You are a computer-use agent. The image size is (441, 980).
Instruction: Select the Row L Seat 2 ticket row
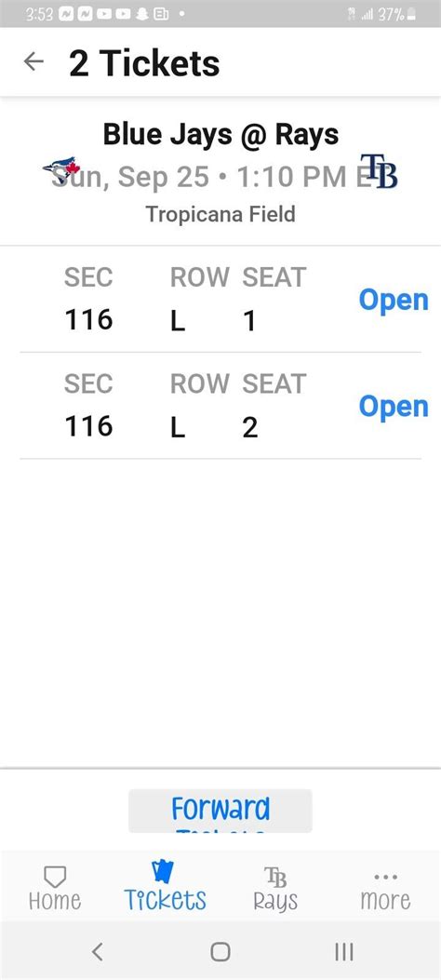click(220, 406)
